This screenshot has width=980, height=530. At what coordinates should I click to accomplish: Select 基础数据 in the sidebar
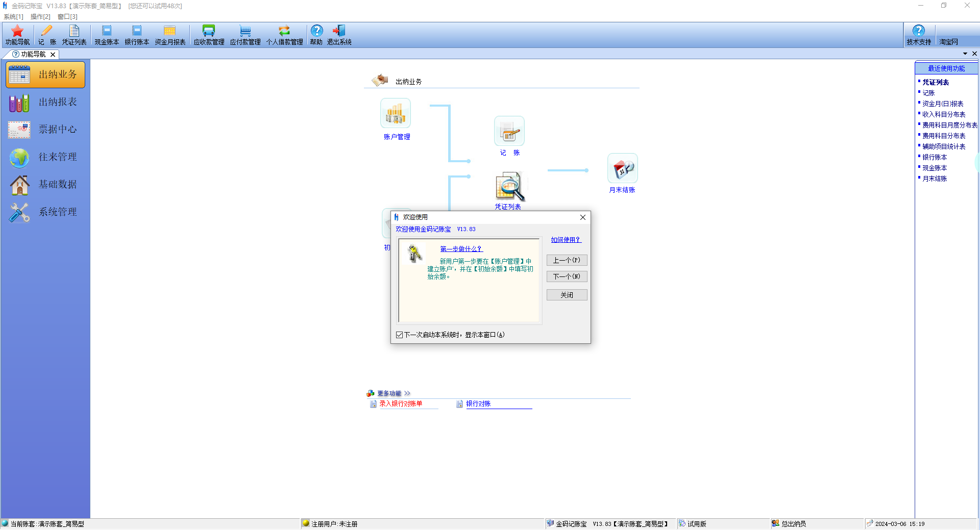[x=45, y=185]
